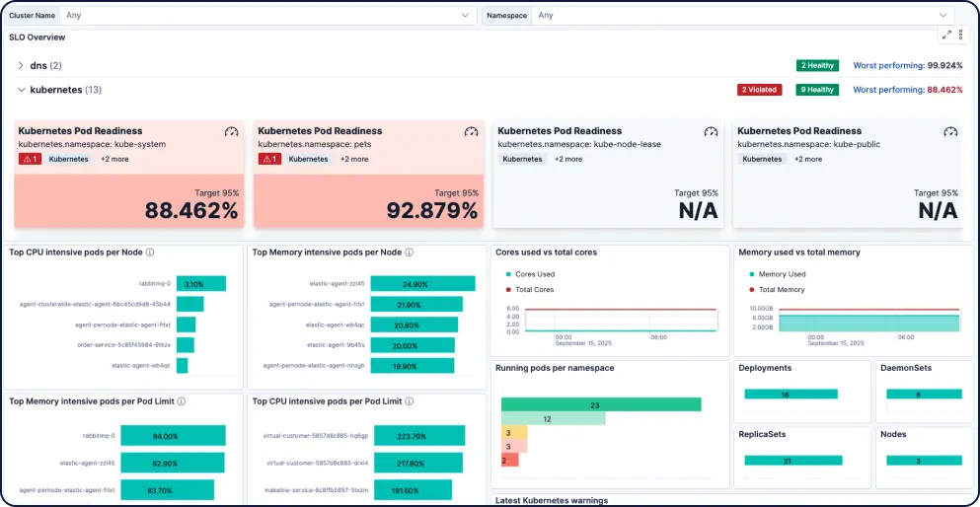Click the gauge icon on kube-public card
This screenshot has width=980, height=507.
pos(950,132)
